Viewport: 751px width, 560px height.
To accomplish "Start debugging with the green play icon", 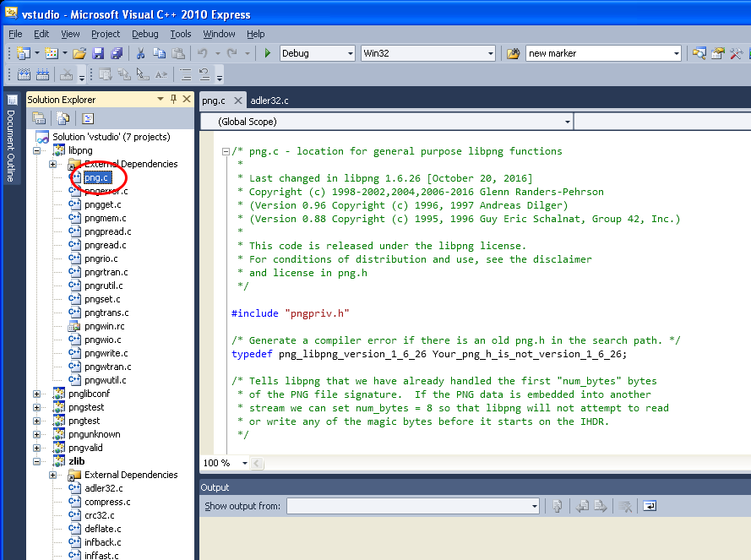I will 268,53.
